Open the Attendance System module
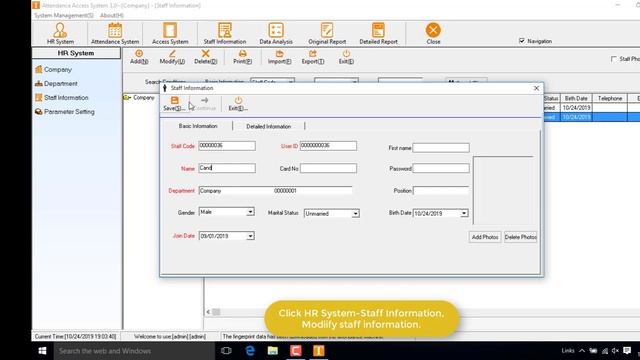Viewport: 640px width, 360px height. coord(115,33)
